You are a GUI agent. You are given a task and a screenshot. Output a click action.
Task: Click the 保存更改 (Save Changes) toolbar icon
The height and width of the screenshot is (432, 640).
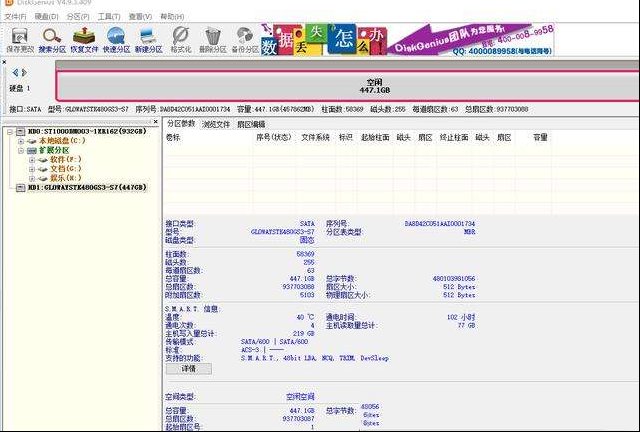pos(20,36)
